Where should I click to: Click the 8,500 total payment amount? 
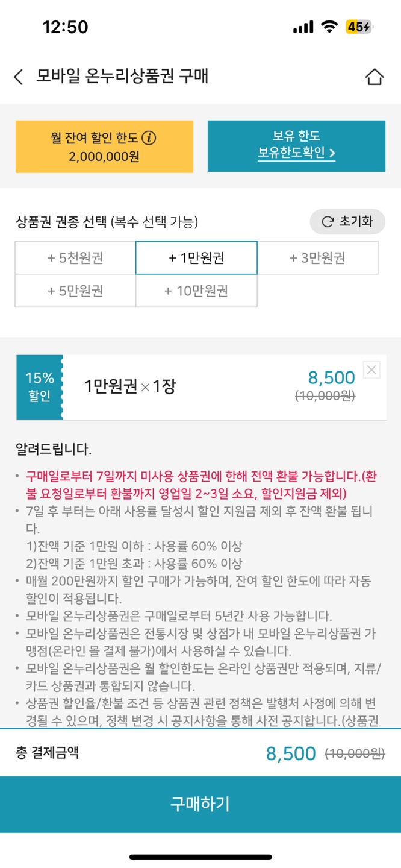point(291,753)
